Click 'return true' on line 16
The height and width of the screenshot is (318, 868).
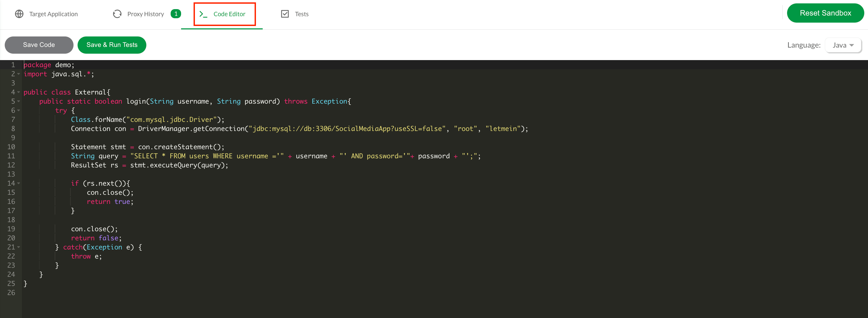pos(108,202)
